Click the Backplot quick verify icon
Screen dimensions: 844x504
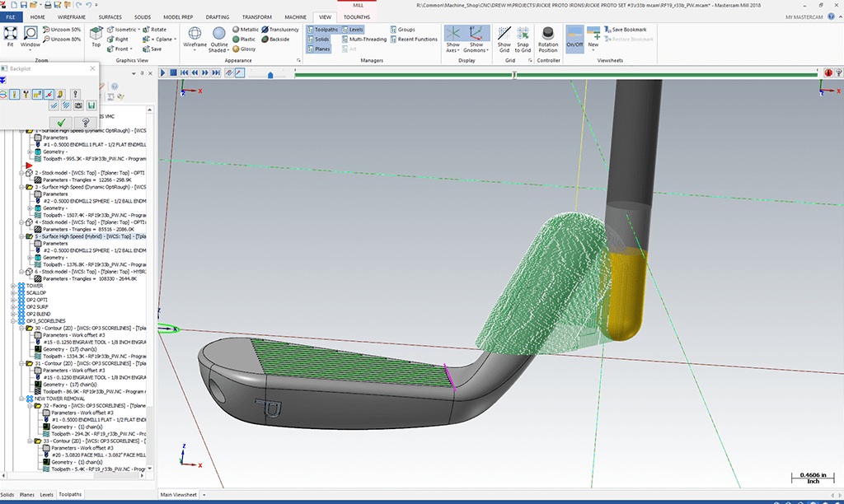[x=61, y=94]
